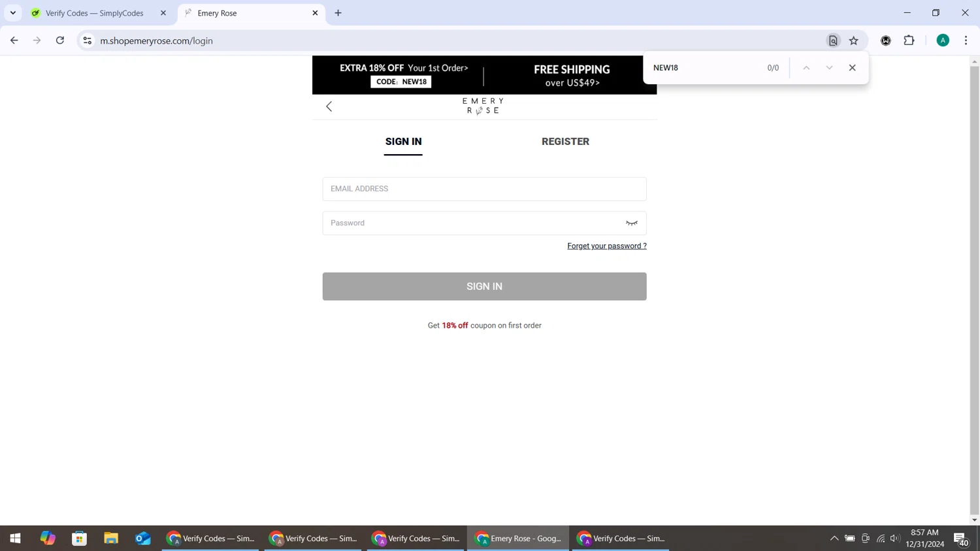
Task: Click the browser forward arrow
Action: 37,40
